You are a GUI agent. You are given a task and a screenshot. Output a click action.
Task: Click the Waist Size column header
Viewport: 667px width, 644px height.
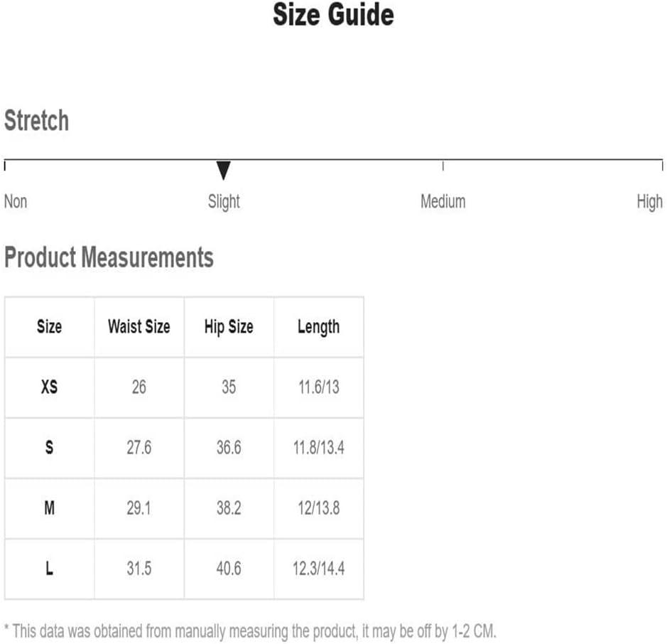click(139, 327)
